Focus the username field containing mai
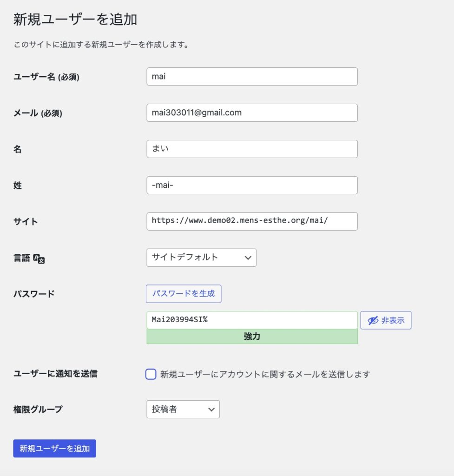The height and width of the screenshot is (476, 454). [x=252, y=77]
